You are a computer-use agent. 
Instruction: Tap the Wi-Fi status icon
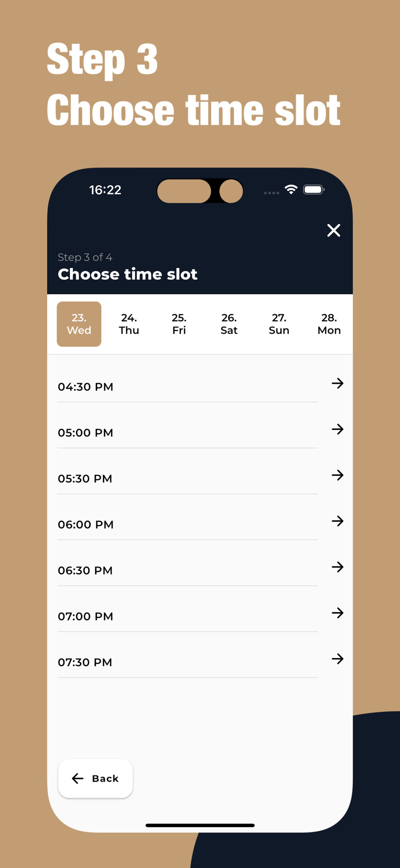click(291, 190)
